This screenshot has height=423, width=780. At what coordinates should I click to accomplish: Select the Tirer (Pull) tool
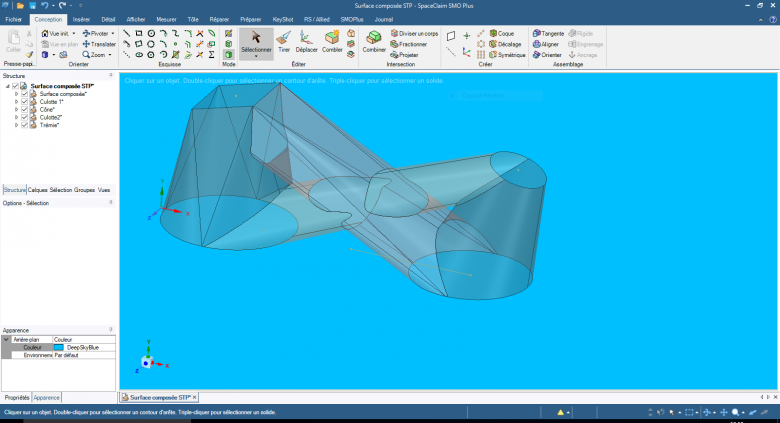(x=284, y=40)
